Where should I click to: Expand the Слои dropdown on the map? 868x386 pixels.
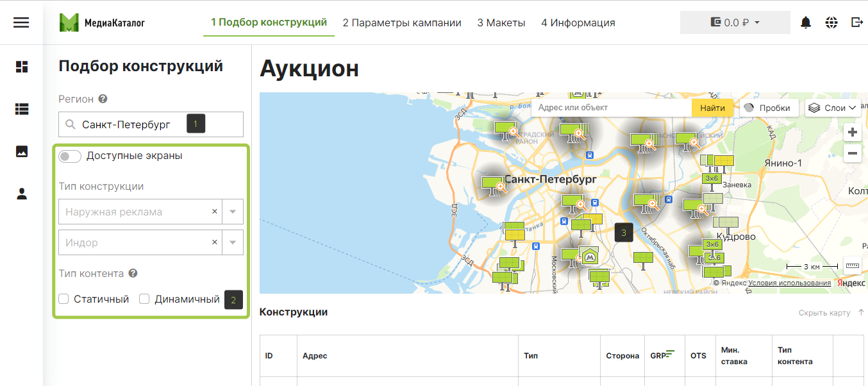pos(833,107)
